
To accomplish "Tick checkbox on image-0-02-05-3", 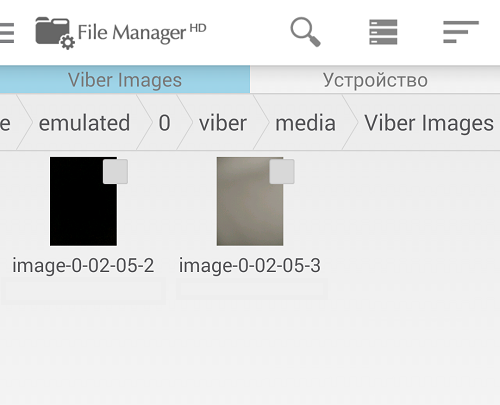I will [282, 171].
